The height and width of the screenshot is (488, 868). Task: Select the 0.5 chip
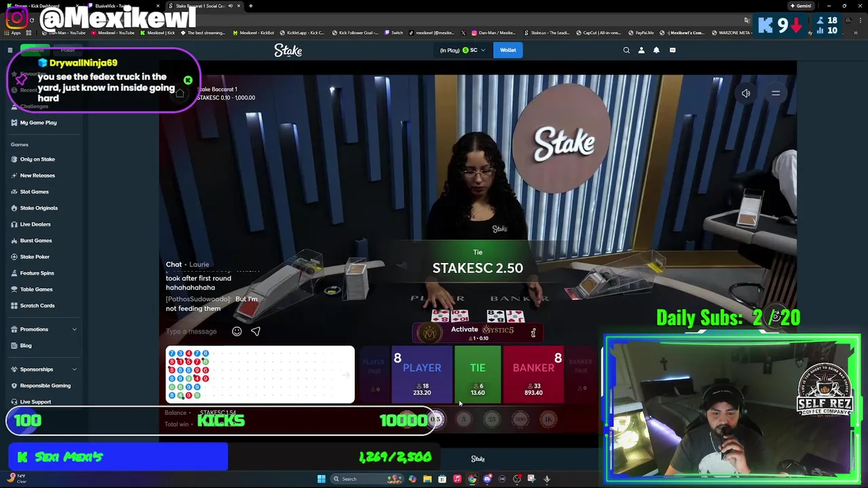(x=436, y=420)
